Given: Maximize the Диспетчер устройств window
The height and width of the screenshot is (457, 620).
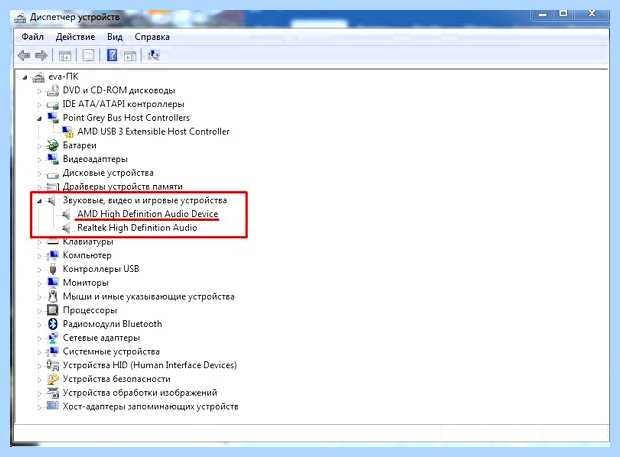Looking at the screenshot, I should click(563, 13).
